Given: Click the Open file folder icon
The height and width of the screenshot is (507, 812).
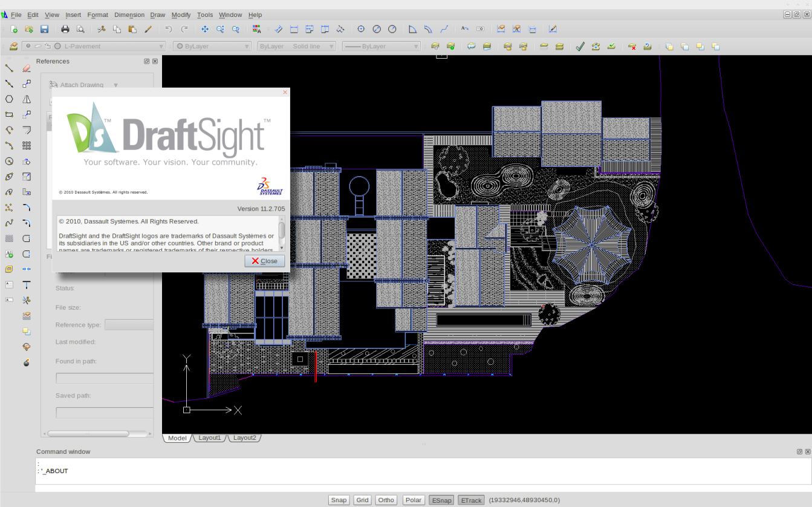Looking at the screenshot, I should point(28,29).
